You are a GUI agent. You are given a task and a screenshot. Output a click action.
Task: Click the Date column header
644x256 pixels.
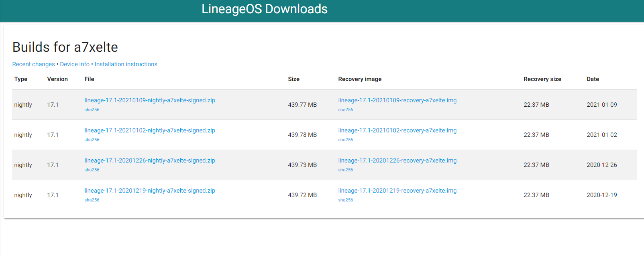[x=593, y=79]
